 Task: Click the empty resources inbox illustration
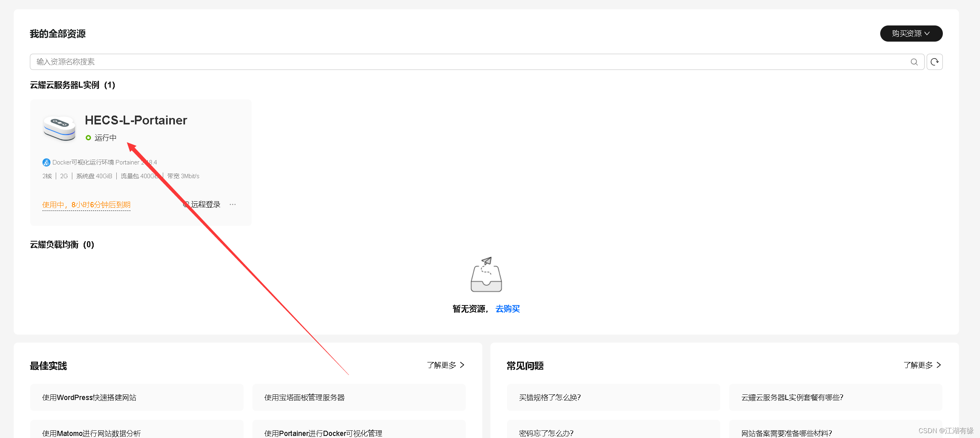click(x=486, y=274)
